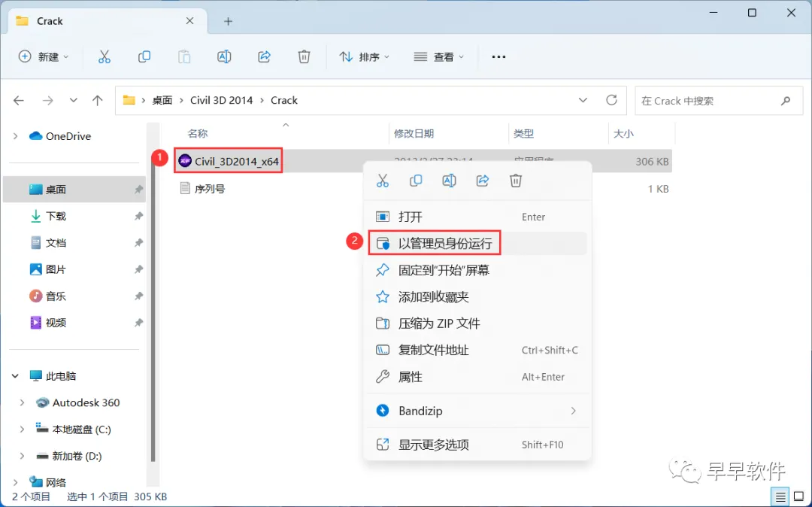Switch to large icons view in status bar

click(798, 496)
